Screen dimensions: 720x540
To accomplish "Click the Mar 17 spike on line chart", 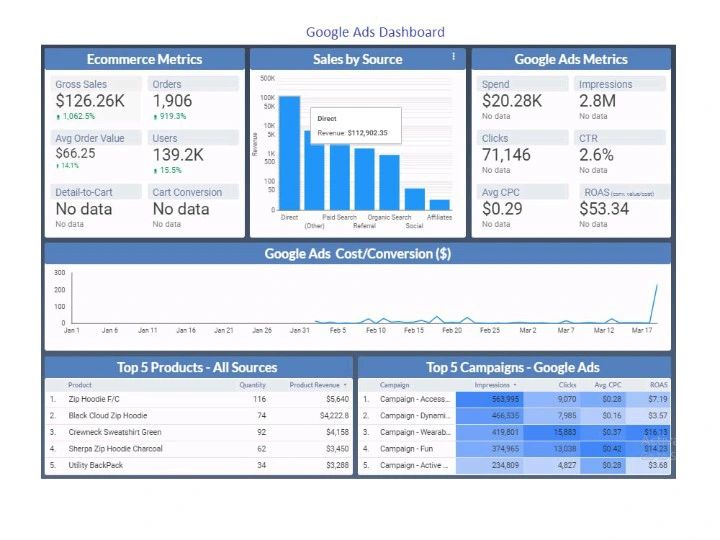I will point(657,288).
